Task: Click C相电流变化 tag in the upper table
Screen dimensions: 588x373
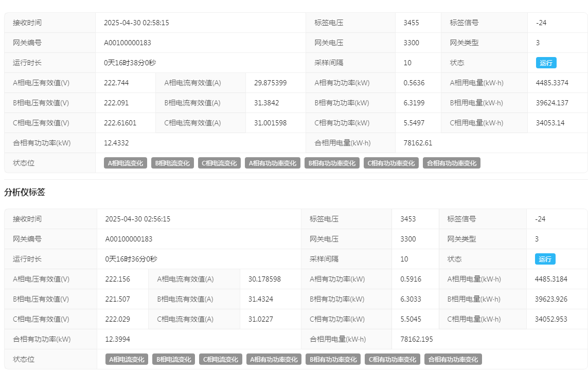Action: (219, 163)
